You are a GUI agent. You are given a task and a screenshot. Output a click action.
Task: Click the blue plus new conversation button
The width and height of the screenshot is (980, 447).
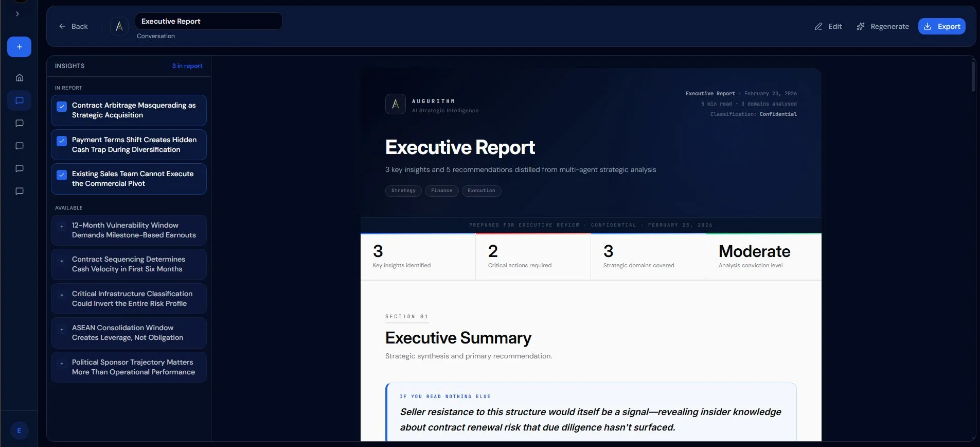pyautogui.click(x=19, y=47)
